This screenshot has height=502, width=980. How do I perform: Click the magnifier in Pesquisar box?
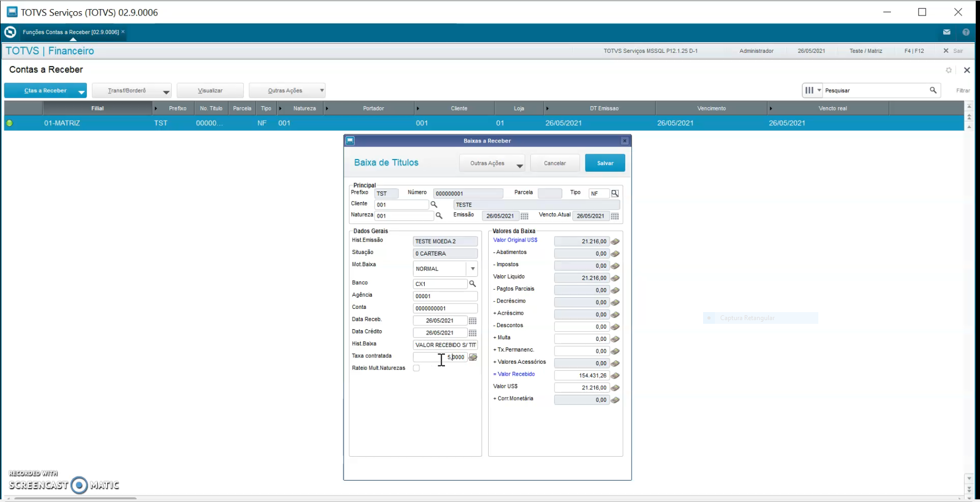933,90
